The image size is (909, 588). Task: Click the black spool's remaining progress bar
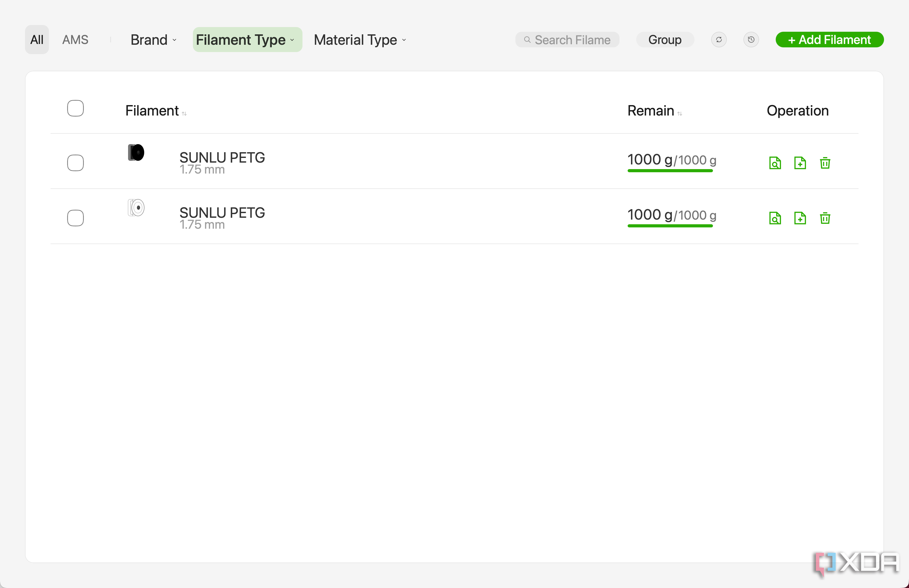[670, 171]
